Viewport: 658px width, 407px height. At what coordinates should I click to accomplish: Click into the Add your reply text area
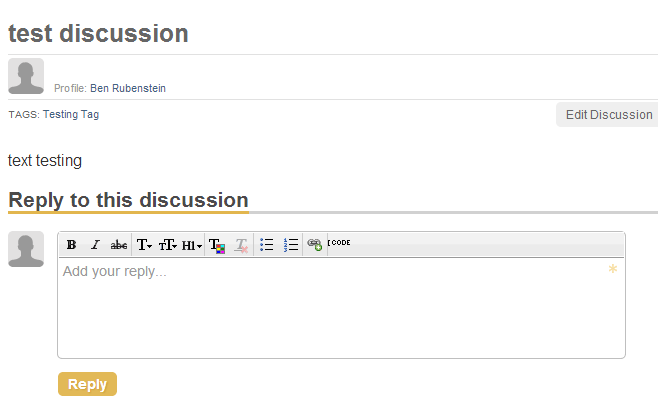pos(341,308)
